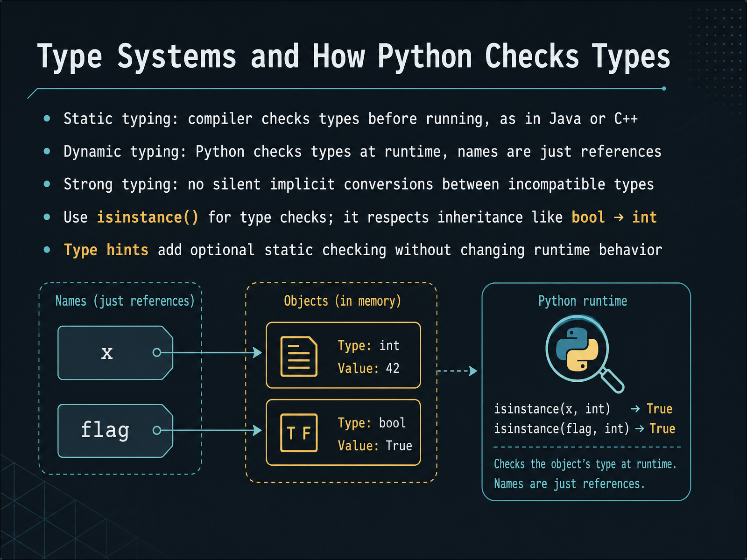Click the highlighted isinstance() keyword
The width and height of the screenshot is (747, 560).
pos(148,217)
